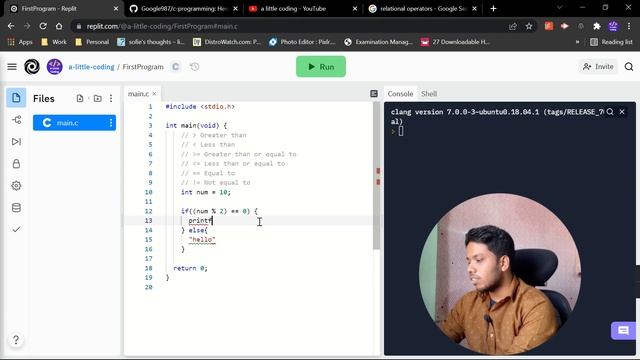Open the a-little-coding avatar icon
Image resolution: width=640 pixels, height=360 pixels.
55,67
